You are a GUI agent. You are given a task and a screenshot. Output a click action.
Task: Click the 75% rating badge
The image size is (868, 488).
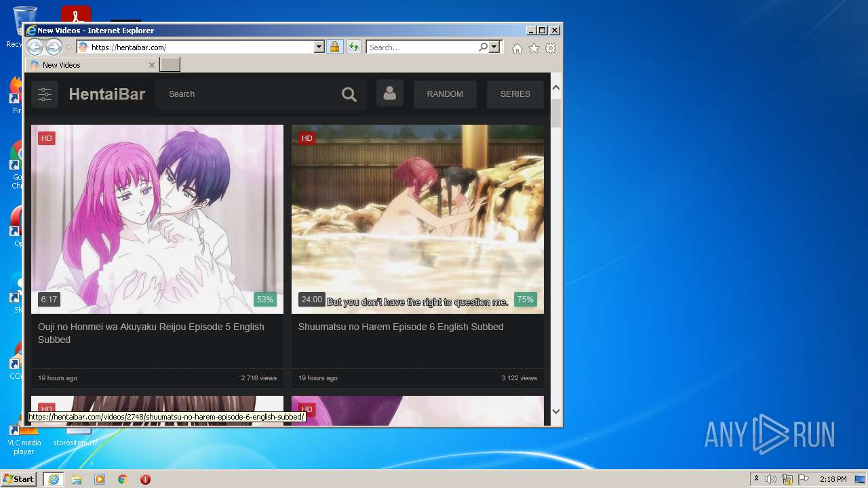[526, 300]
